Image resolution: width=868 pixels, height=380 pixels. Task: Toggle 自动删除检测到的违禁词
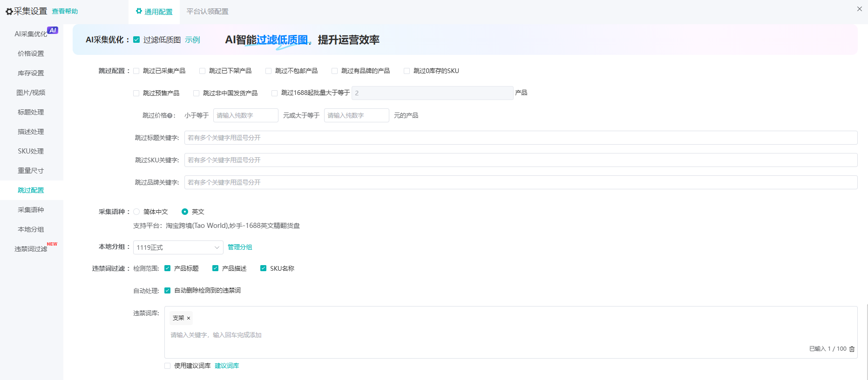tap(168, 291)
